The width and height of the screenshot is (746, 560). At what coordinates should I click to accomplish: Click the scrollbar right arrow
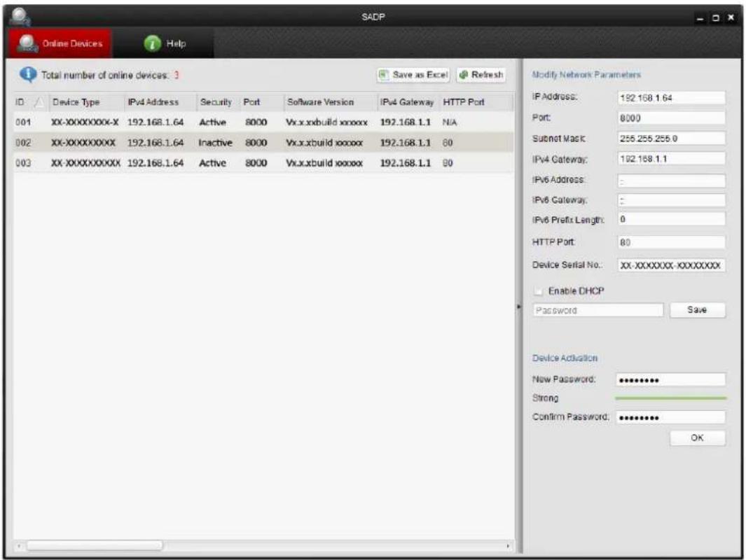coord(508,546)
